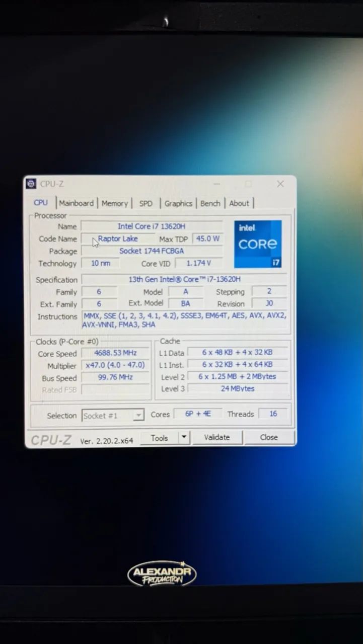Click the CPU-Z app icon in title bar
The height and width of the screenshot is (644, 363).
pyautogui.click(x=31, y=184)
